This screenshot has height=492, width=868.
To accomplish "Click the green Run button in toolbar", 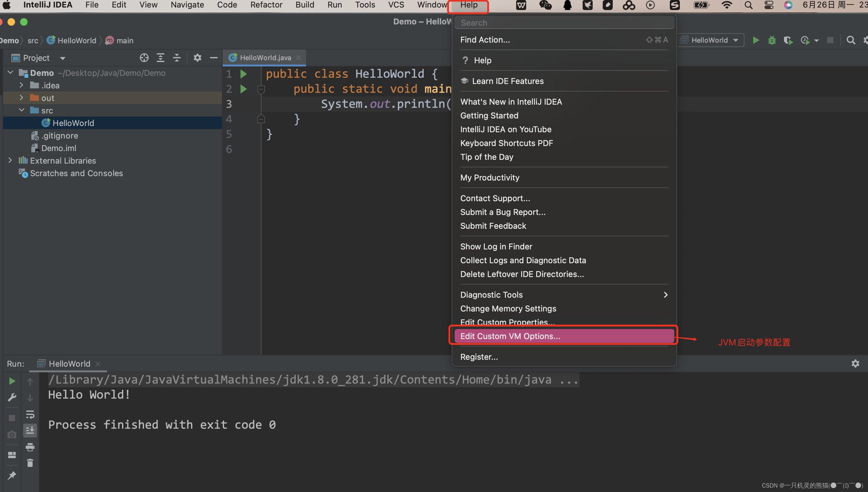I will (x=755, y=40).
